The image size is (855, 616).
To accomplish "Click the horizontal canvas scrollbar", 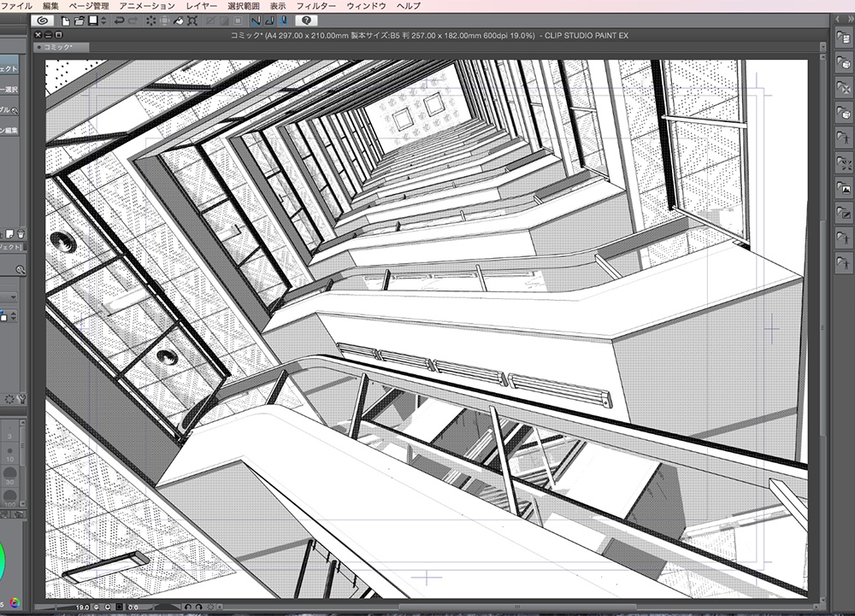I will point(517,607).
